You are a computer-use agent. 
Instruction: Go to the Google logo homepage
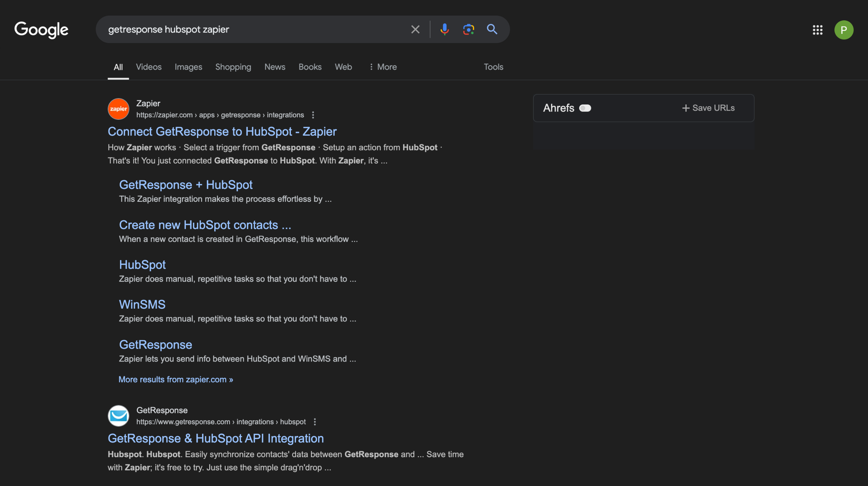41,30
